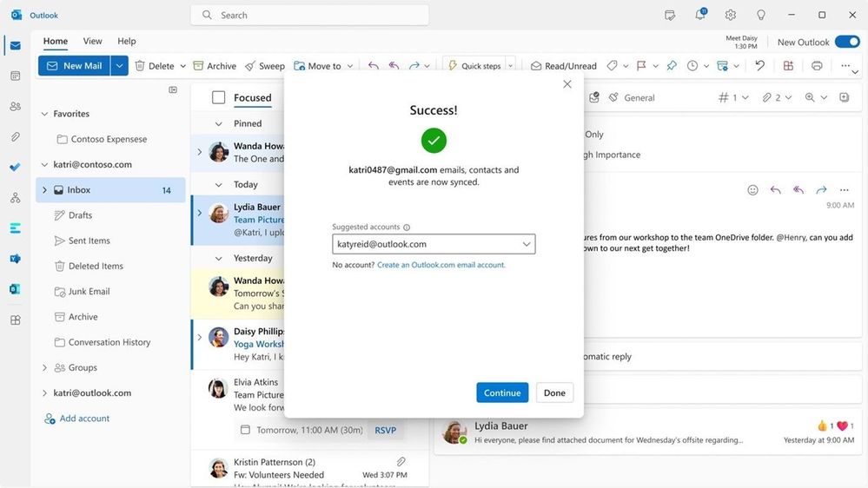This screenshot has width=868, height=488.
Task: Click the emoji reaction icon on the message
Action: point(752,190)
